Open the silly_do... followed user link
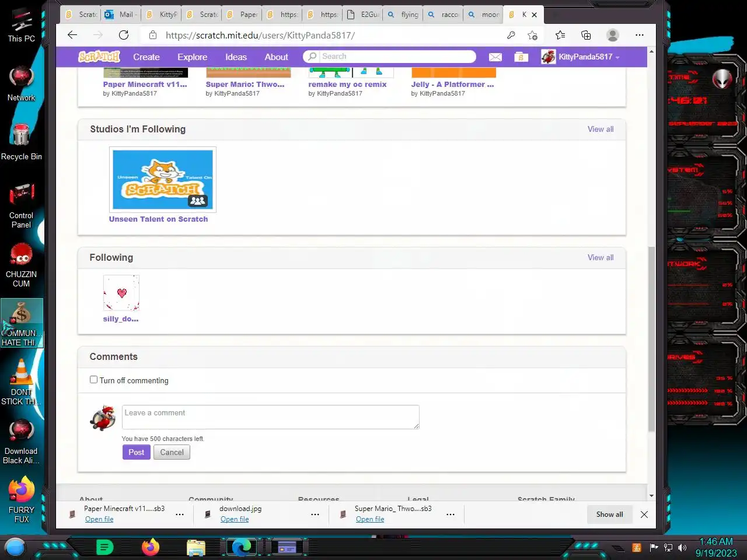Screen dimensions: 747x560 point(121,318)
